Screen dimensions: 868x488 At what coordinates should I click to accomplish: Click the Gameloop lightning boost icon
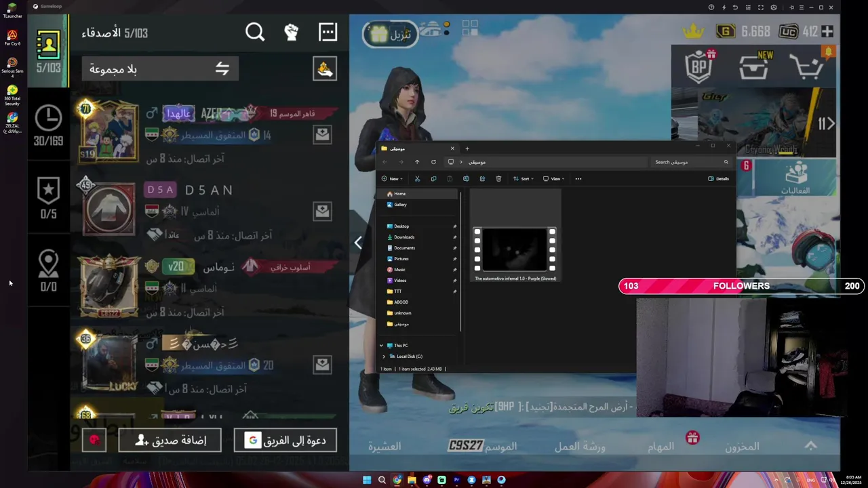tap(724, 7)
